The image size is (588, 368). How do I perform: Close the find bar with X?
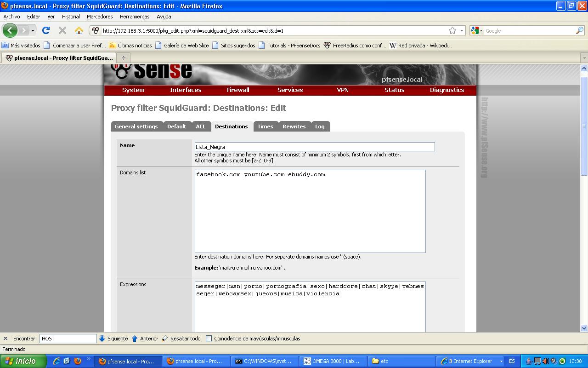[x=6, y=339]
